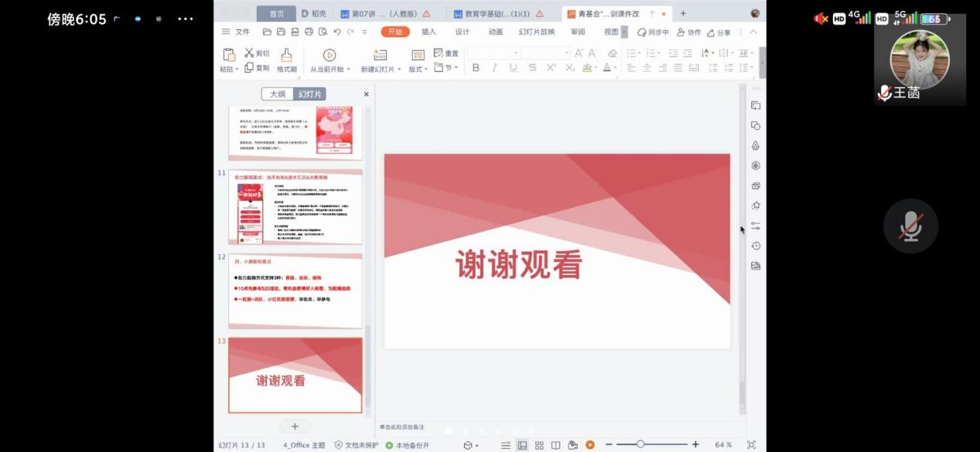Click the orange play slideshow button in status bar
Image resolution: width=980 pixels, height=452 pixels.
click(x=590, y=445)
